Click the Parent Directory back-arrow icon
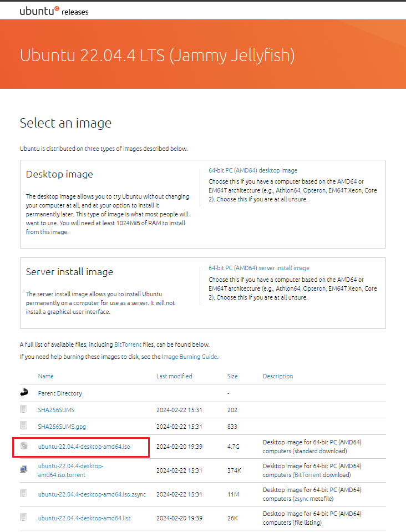This screenshot has width=406, height=532. point(23,393)
